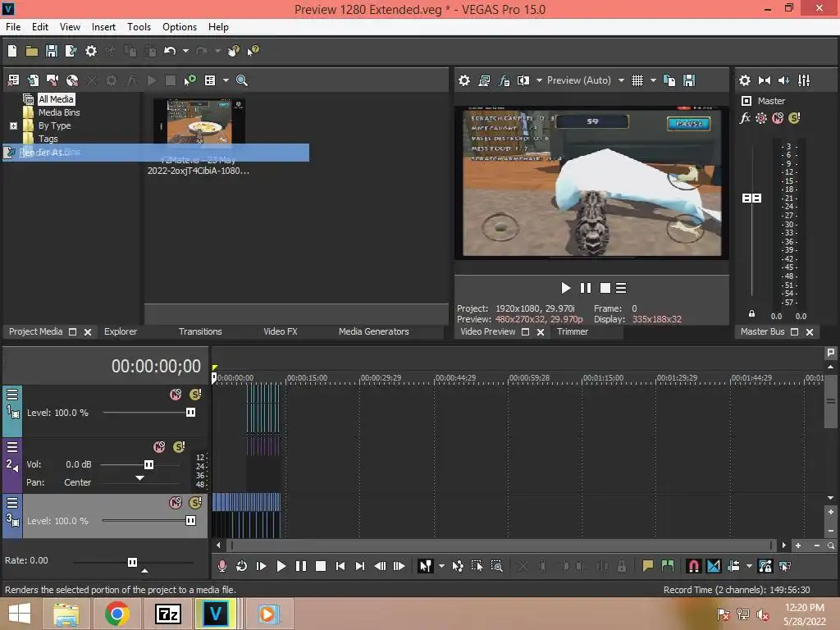Toggle preview on external monitor
840x630 pixels.
click(x=484, y=80)
